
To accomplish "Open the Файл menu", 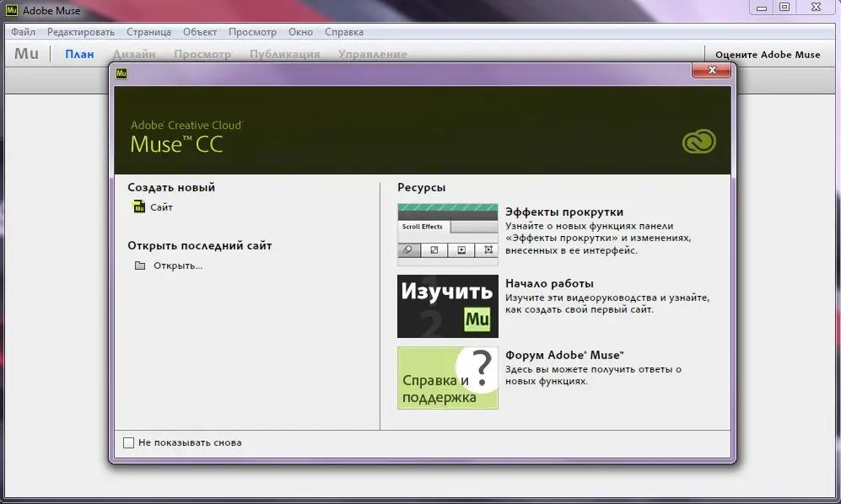I will 23,32.
